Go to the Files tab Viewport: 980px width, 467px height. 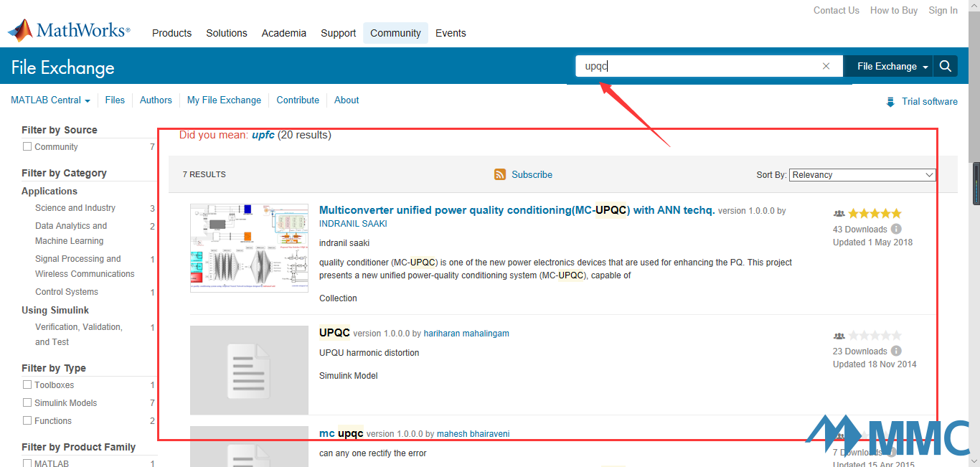pos(115,100)
